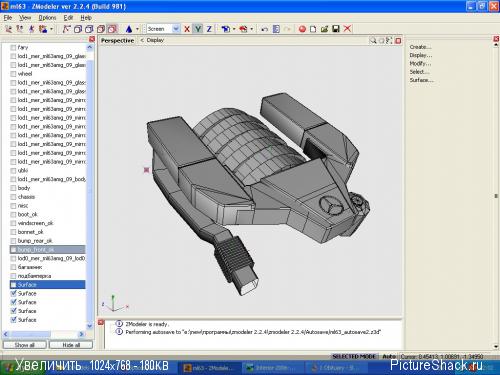Click the object list horizontal scroll right arrow
Screen dimensions: 500x375
[x=82, y=334]
